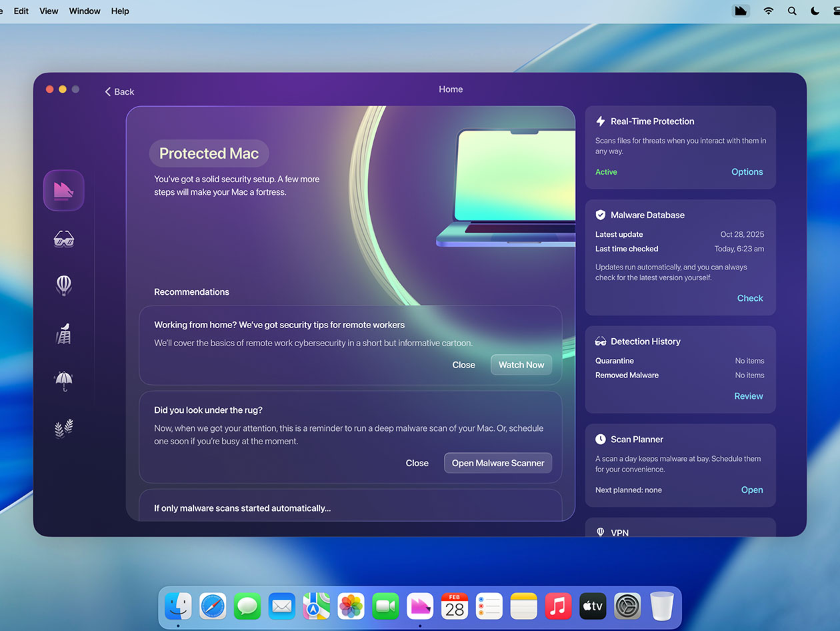
Task: Open the pink pennant app icon in the Dock
Action: point(420,606)
